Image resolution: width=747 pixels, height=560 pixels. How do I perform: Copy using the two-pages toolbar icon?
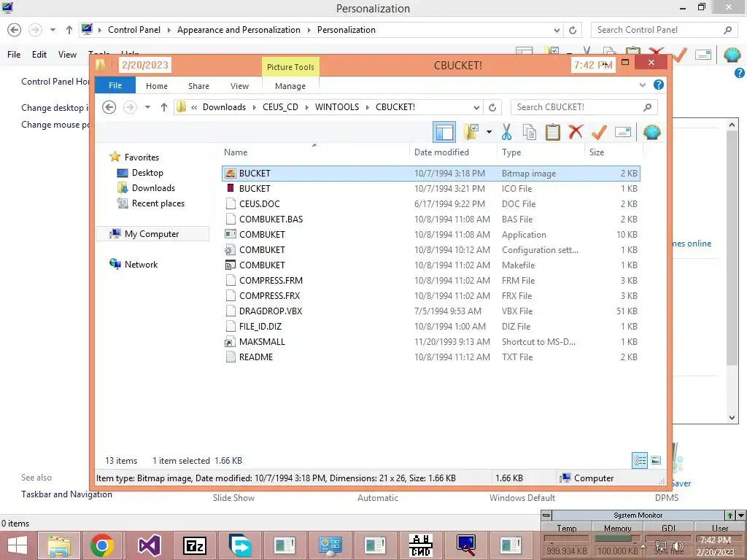point(530,132)
